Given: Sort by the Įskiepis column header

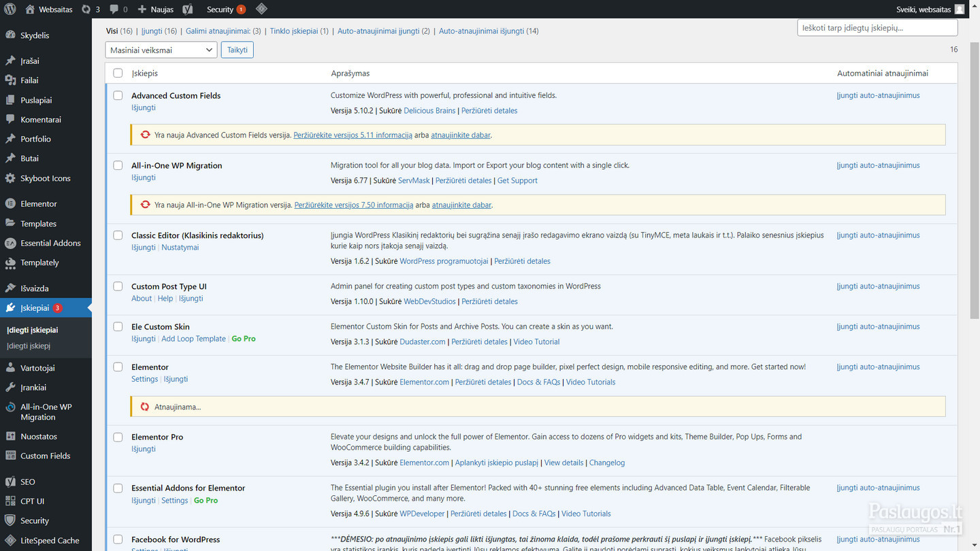Looking at the screenshot, I should (145, 73).
